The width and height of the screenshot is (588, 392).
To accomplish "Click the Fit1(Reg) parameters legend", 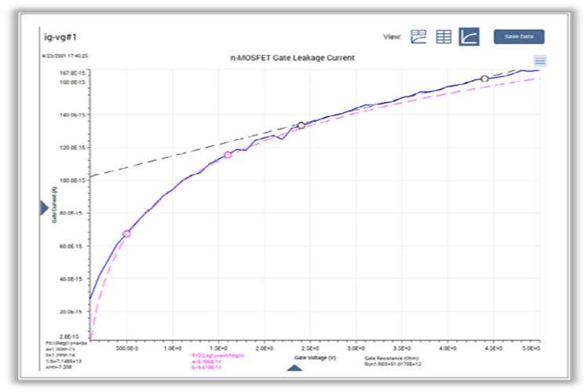I will 67,355.
